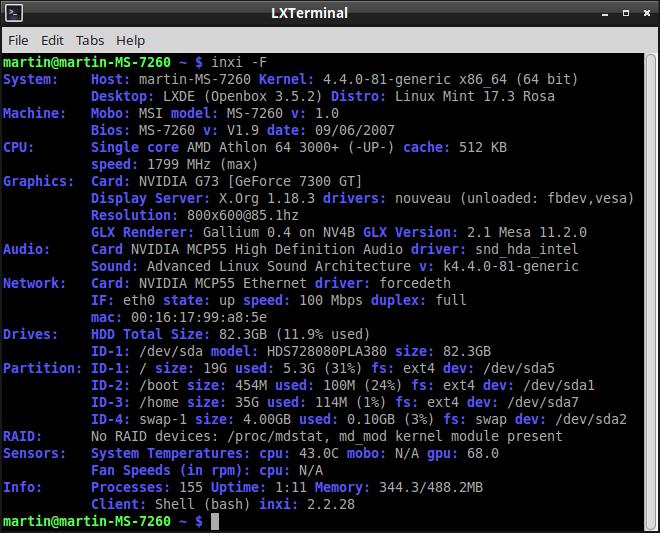Maximize the LXTerminal window

coord(626,12)
